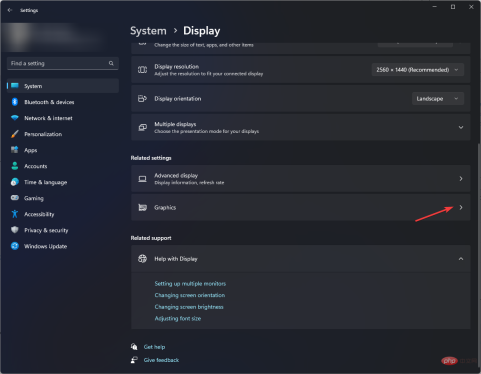Click the Graphics row label
Image resolution: width=481 pixels, height=374 pixels.
click(165, 207)
